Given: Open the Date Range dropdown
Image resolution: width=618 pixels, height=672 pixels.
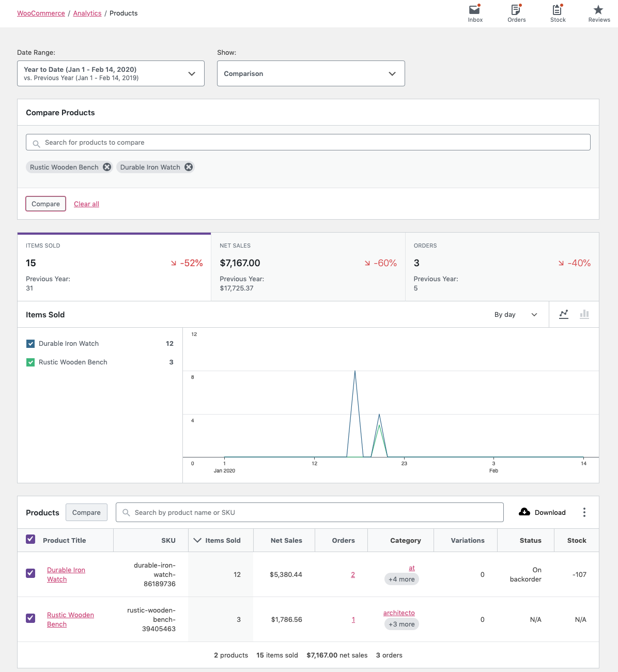Looking at the screenshot, I should (x=111, y=73).
